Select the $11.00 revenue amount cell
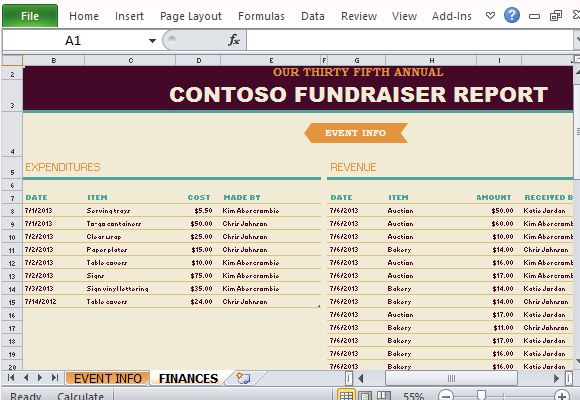 (x=503, y=327)
